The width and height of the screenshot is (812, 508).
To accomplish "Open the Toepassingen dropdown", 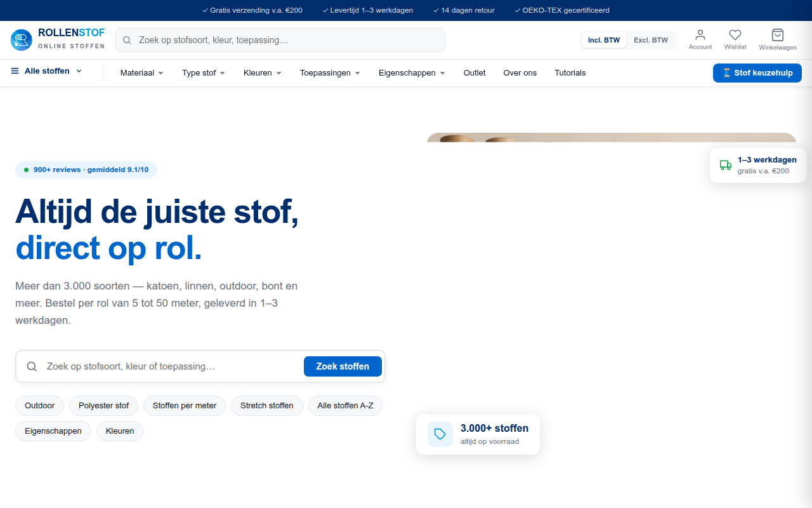I will (x=330, y=73).
